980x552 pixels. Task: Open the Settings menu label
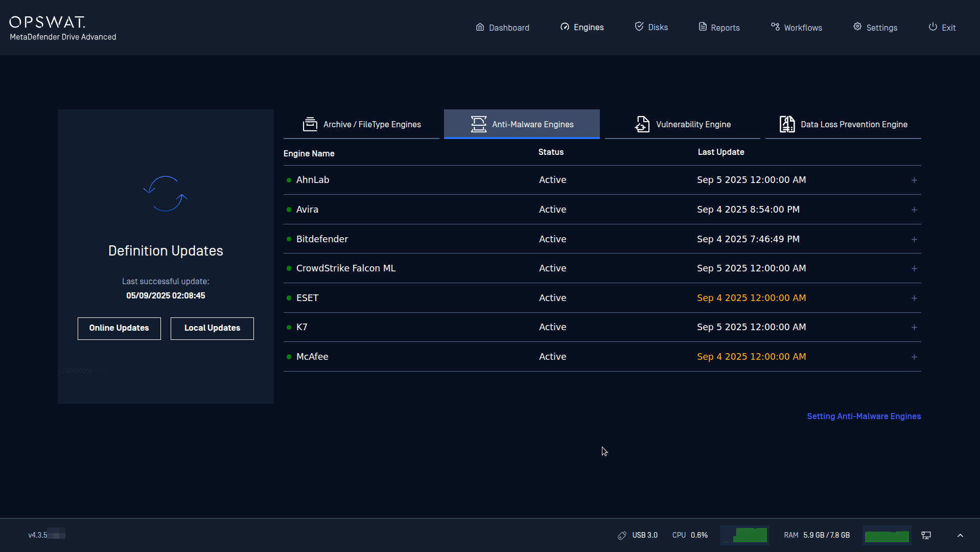click(881, 28)
